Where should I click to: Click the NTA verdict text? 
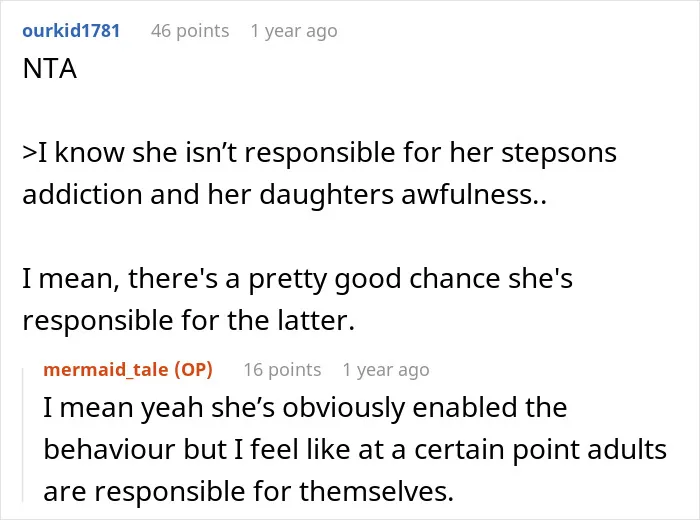pyautogui.click(x=50, y=69)
